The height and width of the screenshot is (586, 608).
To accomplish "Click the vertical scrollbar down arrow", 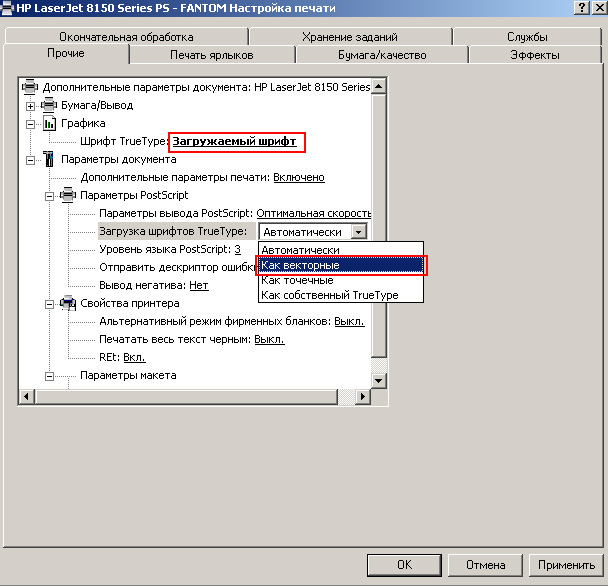I will tap(379, 381).
